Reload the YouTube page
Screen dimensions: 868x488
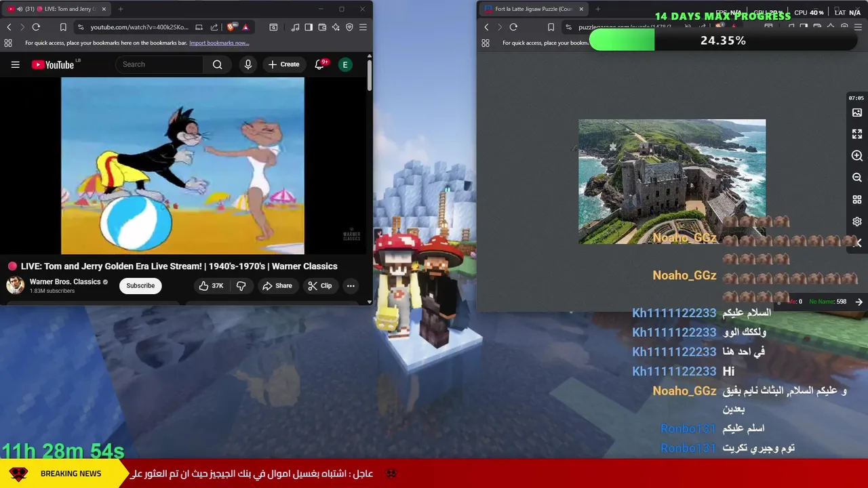(36, 27)
